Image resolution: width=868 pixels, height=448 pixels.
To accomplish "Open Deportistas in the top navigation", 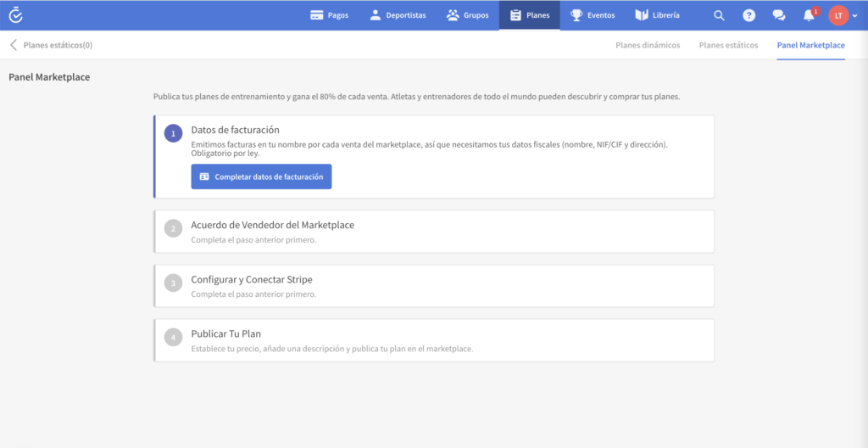I will (398, 15).
